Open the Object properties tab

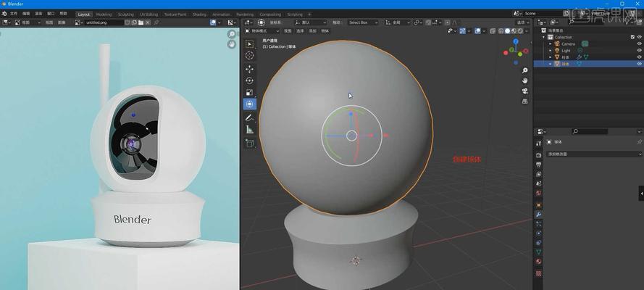[x=539, y=204]
